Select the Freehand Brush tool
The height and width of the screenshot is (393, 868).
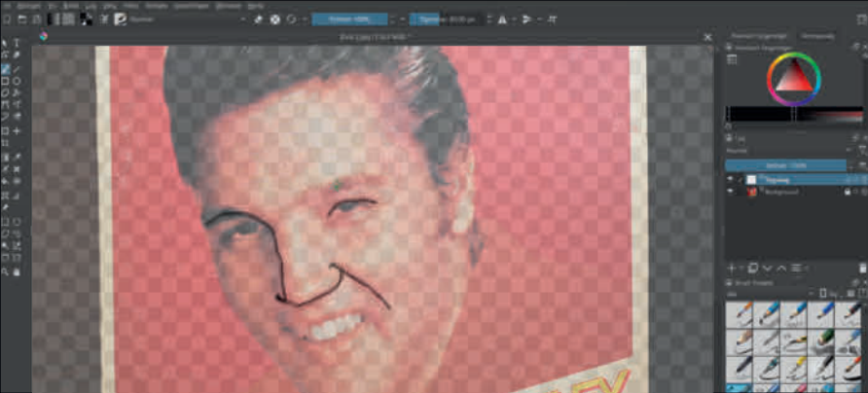[6, 69]
